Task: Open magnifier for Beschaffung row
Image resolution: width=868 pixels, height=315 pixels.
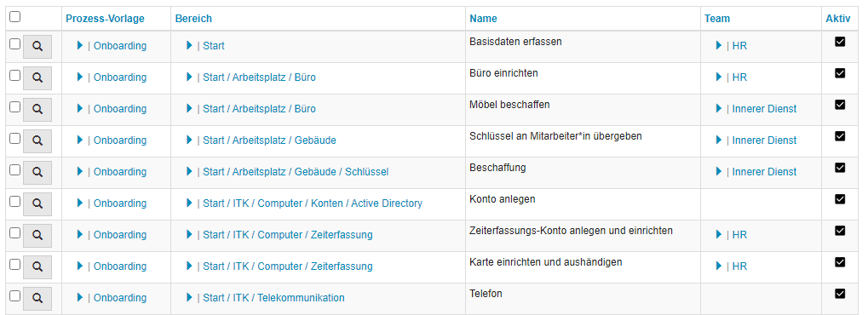Action: coord(37,173)
